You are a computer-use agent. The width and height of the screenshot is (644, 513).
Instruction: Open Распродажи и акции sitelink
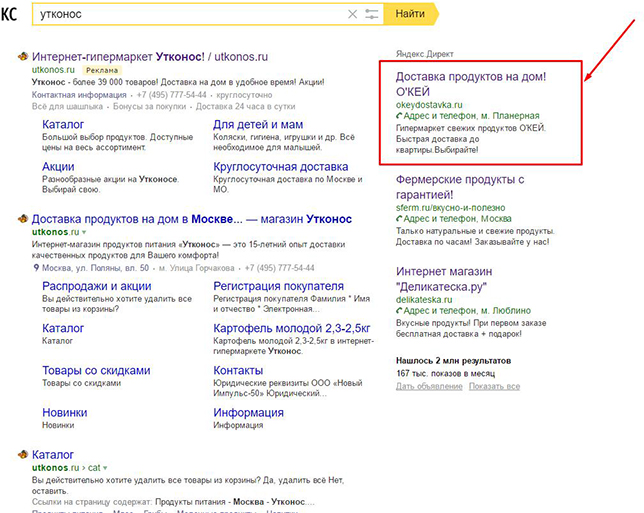[x=97, y=286]
